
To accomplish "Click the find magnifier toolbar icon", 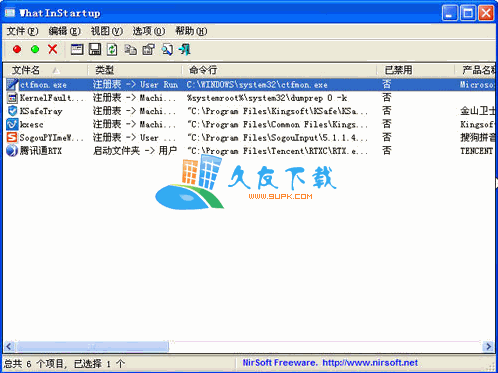I will click(167, 49).
